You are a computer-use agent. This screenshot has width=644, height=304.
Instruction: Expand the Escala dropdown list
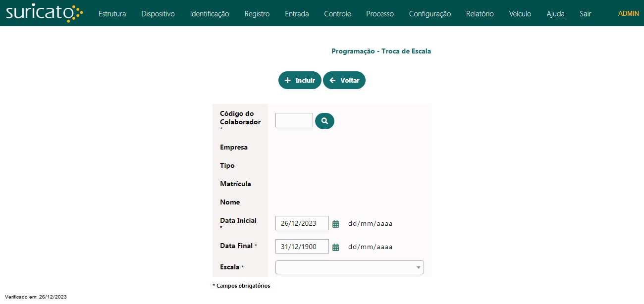349,267
